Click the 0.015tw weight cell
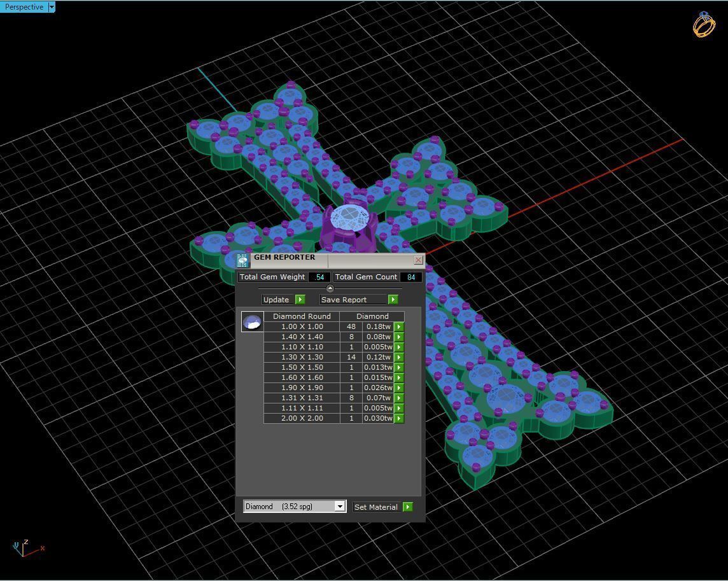The width and height of the screenshot is (728, 581). click(379, 377)
